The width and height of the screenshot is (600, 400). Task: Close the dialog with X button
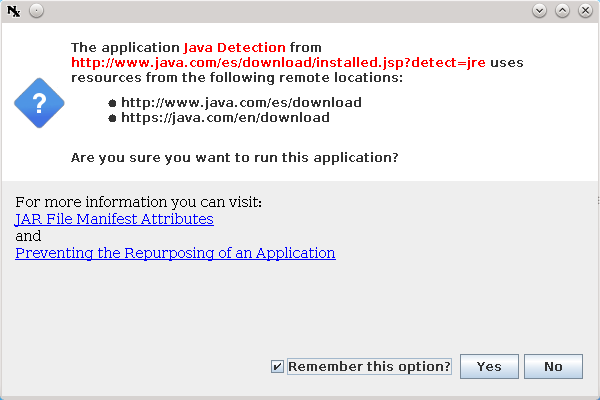pyautogui.click(x=584, y=11)
